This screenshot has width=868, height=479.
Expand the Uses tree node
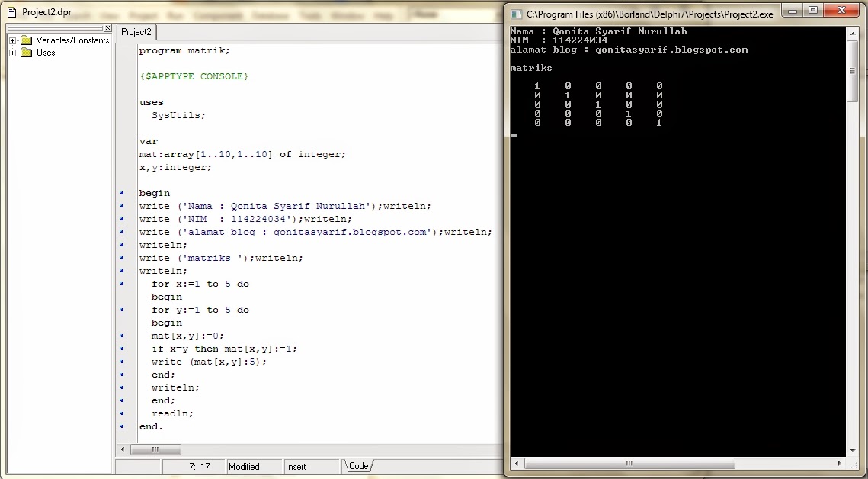(x=12, y=53)
